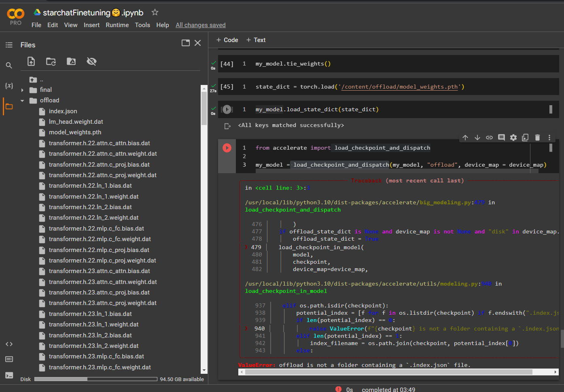The image size is (564, 392).
Task: Refresh the file browser listing
Action: 51,61
